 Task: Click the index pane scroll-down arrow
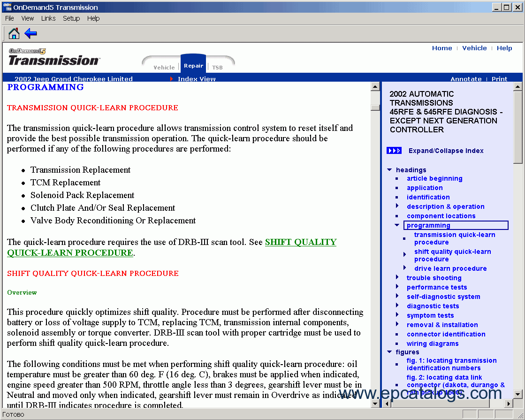(x=517, y=394)
